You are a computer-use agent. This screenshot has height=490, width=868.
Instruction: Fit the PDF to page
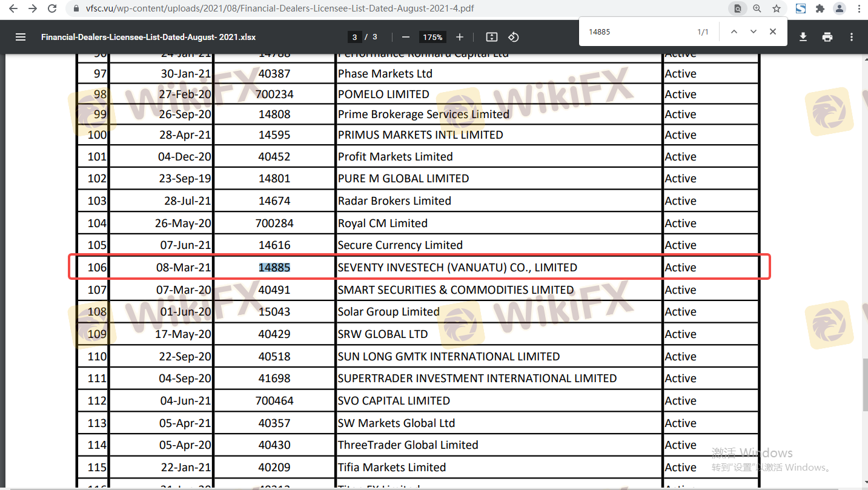(492, 37)
